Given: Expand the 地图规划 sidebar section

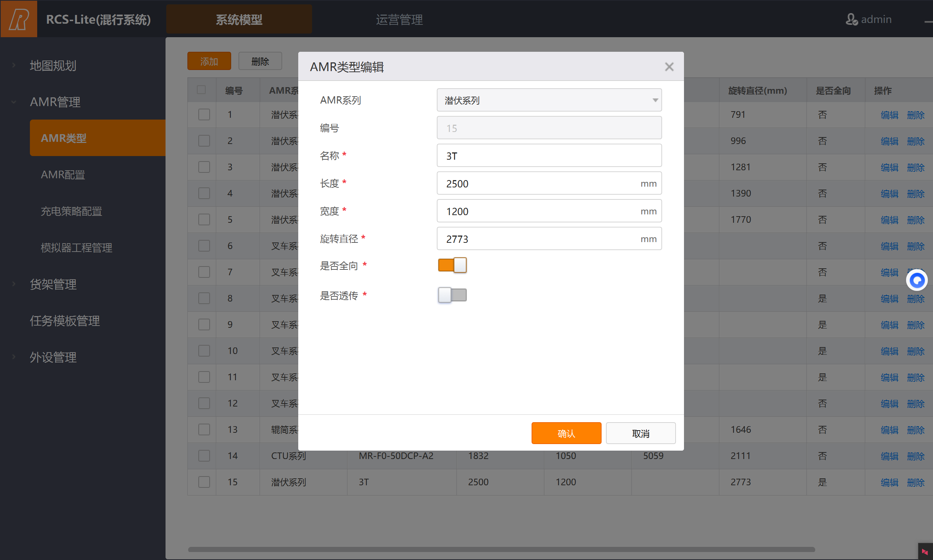Looking at the screenshot, I should tap(53, 65).
